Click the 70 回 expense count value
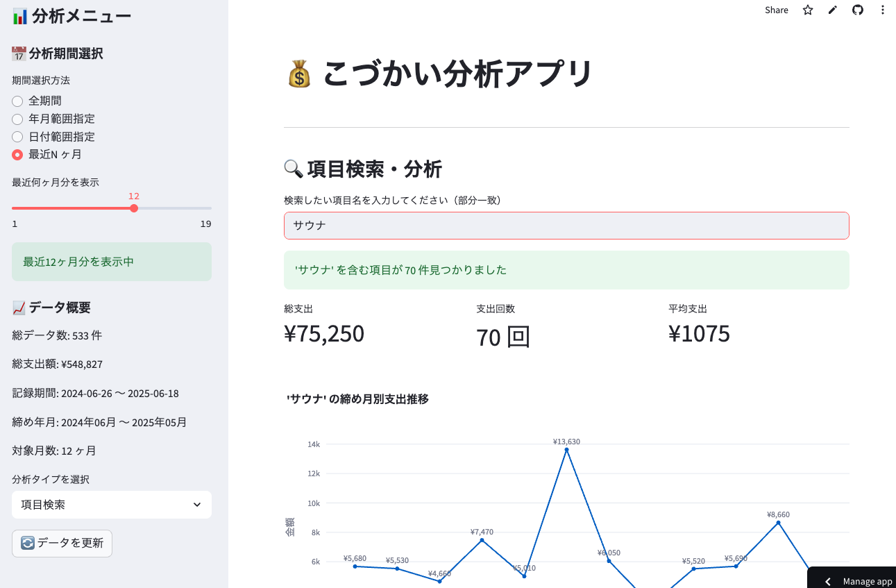This screenshot has width=896, height=588. [x=503, y=337]
